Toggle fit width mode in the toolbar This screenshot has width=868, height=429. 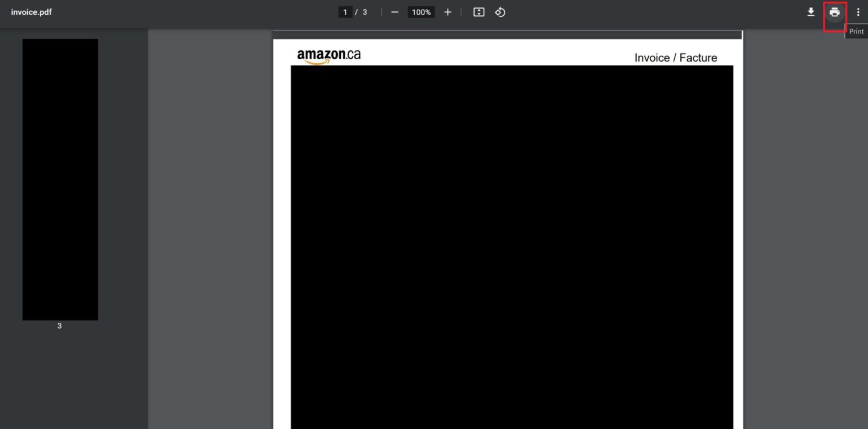tap(478, 12)
